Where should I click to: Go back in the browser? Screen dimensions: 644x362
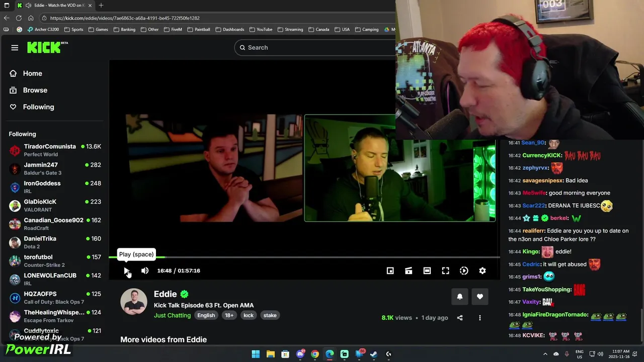(x=7, y=18)
